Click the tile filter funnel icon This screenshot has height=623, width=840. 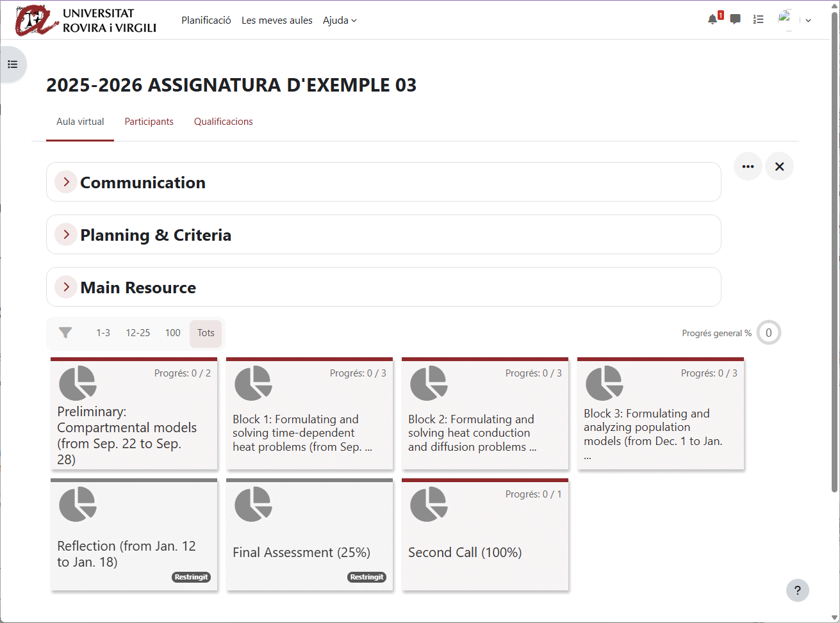pos(65,333)
